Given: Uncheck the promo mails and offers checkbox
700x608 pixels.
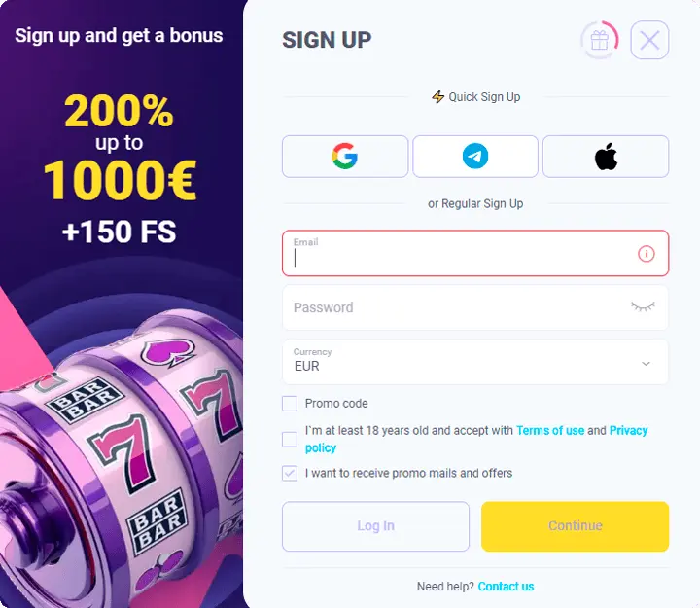Looking at the screenshot, I should tap(290, 473).
